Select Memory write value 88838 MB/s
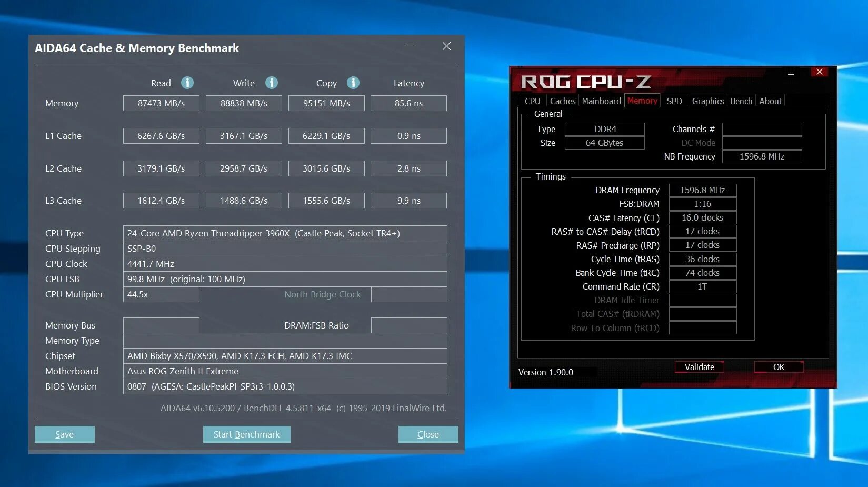Screen dimensions: 868x487 click(x=244, y=103)
